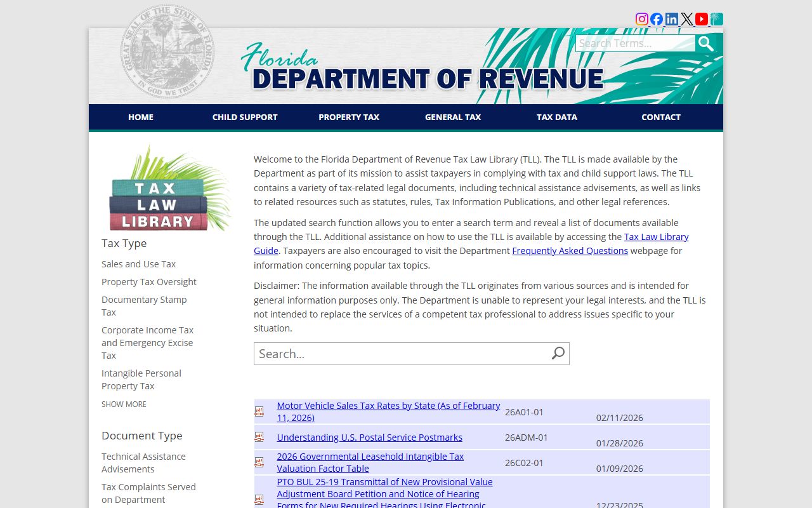Image resolution: width=812 pixels, height=508 pixels.
Task: Open 2026 Governmental Leasehold Intangible Tax Valuation table
Action: (x=370, y=462)
